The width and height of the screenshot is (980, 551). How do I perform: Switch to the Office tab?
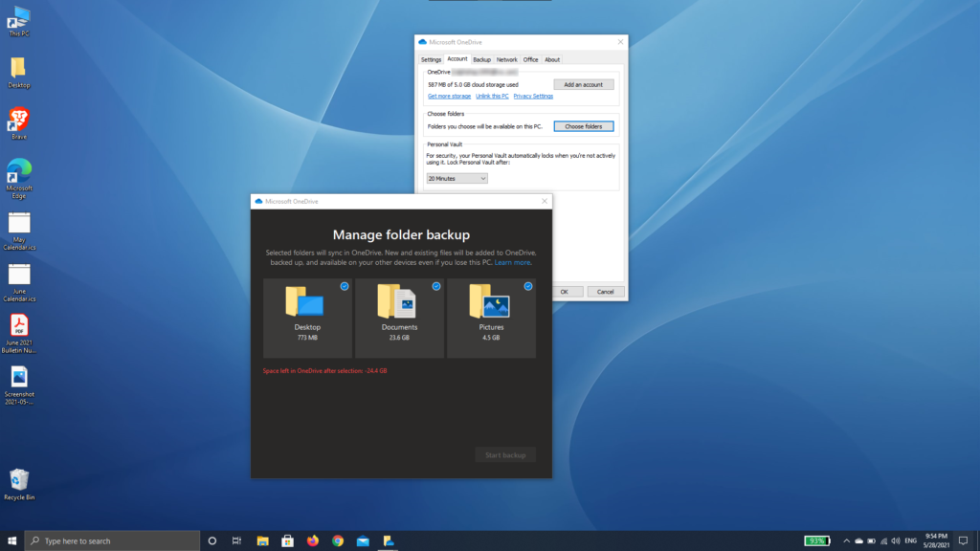coord(530,60)
